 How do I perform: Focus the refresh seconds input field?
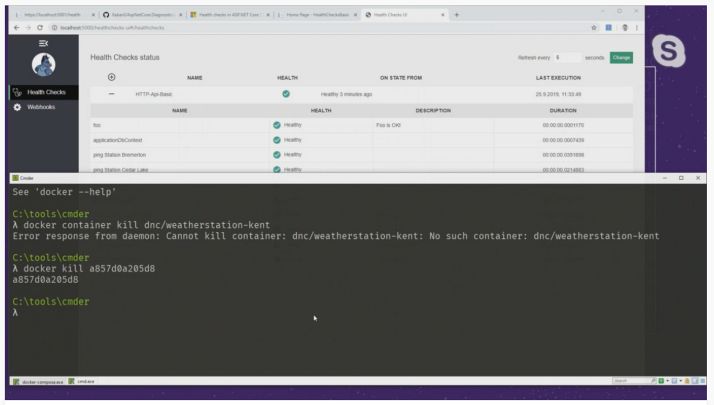pos(567,57)
